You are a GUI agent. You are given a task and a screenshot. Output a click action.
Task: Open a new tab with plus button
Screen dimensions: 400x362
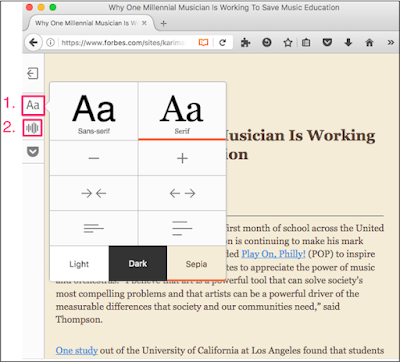[x=163, y=23]
